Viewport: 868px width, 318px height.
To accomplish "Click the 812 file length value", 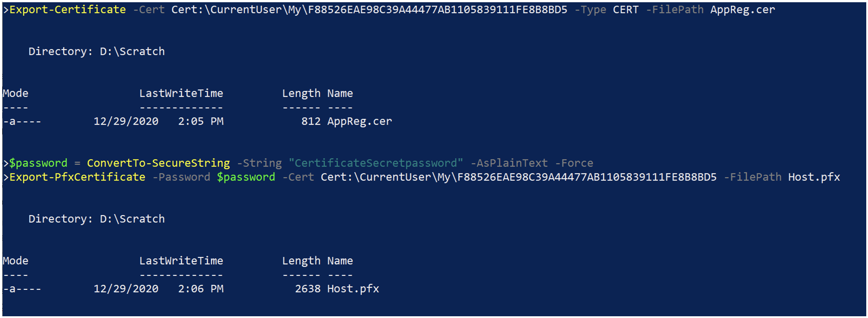I will pyautogui.click(x=311, y=121).
